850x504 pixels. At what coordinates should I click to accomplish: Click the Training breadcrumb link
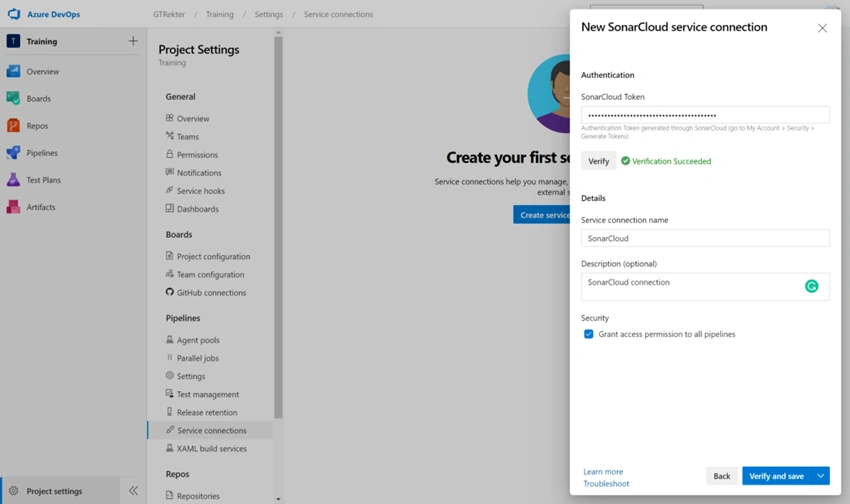(x=220, y=15)
